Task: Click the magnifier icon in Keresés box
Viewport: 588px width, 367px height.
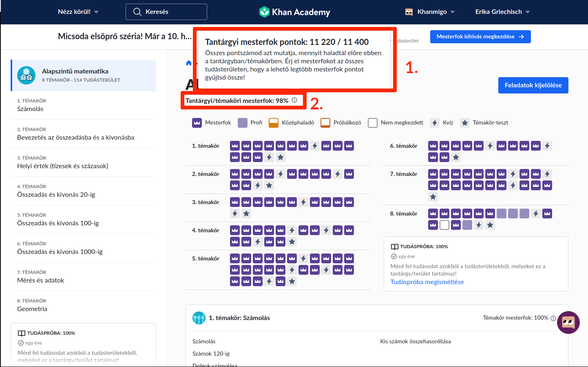Action: pos(137,12)
